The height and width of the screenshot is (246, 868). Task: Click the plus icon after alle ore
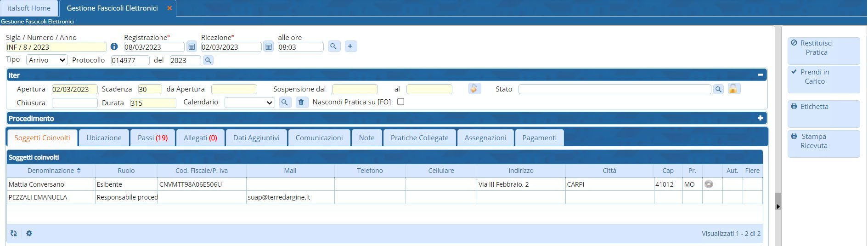pos(350,46)
